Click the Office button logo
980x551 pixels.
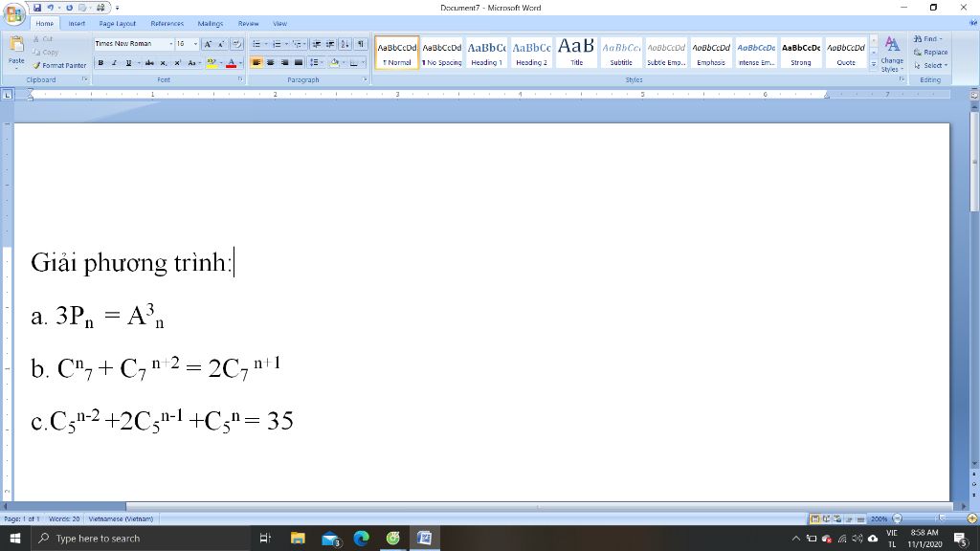click(13, 13)
